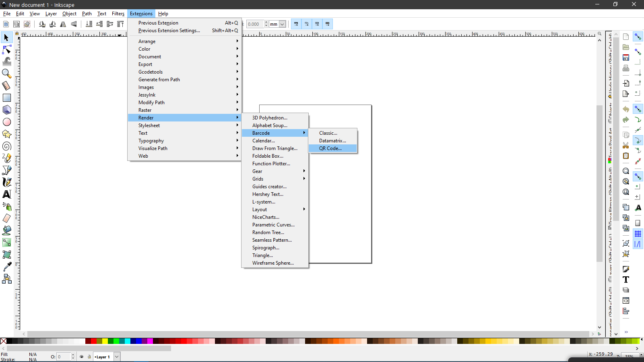Select the Eraser tool
This screenshot has width=644, height=362.
point(6,218)
